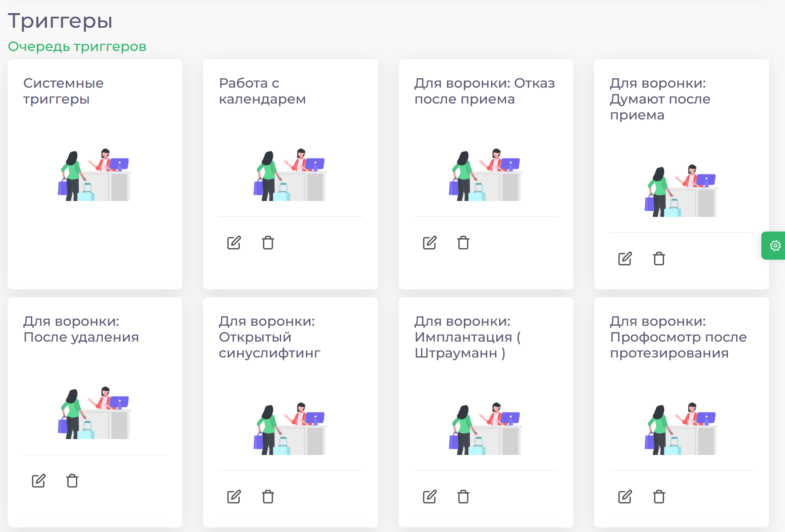This screenshot has height=532, width=785.
Task: Delete the Имплантация (Штрауманн) trigger
Action: 463,497
